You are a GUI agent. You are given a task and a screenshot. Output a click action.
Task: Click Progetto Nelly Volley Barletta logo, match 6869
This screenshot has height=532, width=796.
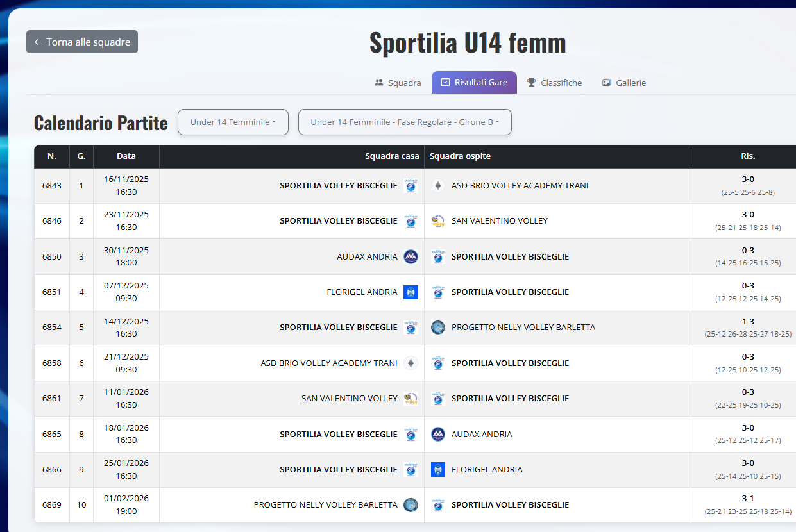click(411, 505)
